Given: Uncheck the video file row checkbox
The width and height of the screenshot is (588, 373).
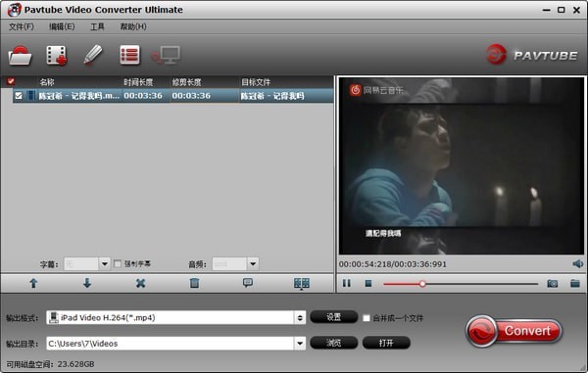Looking at the screenshot, I should coord(19,96).
